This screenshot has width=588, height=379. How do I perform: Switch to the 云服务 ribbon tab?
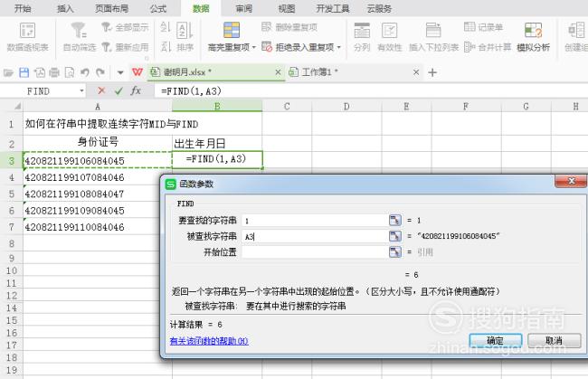379,8
